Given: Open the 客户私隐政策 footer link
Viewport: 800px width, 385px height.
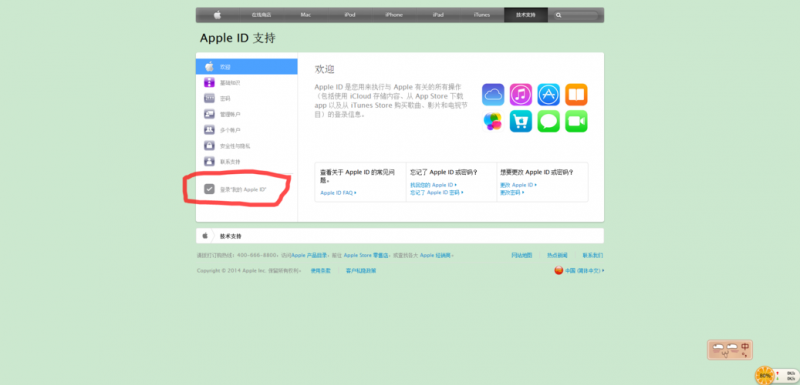Looking at the screenshot, I should tap(361, 271).
